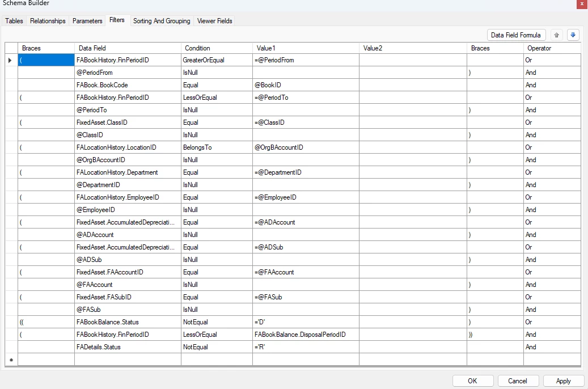588x389 pixels.
Task: Click the =@ADAccount value cell
Action: [x=306, y=222]
